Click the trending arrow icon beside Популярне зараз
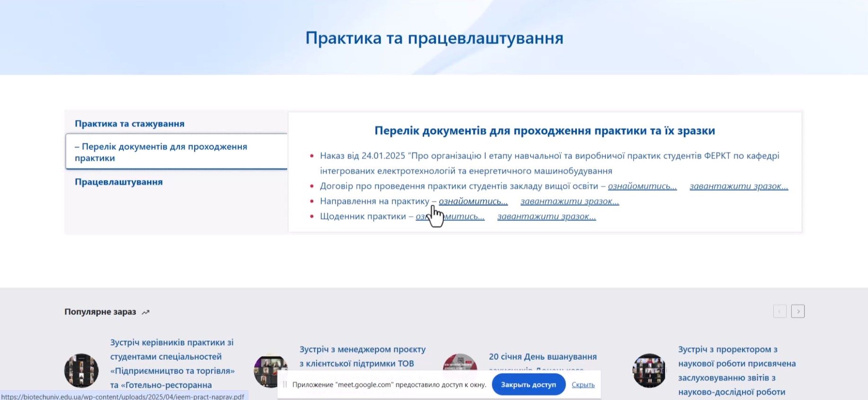This screenshot has width=868, height=400. [x=146, y=312]
